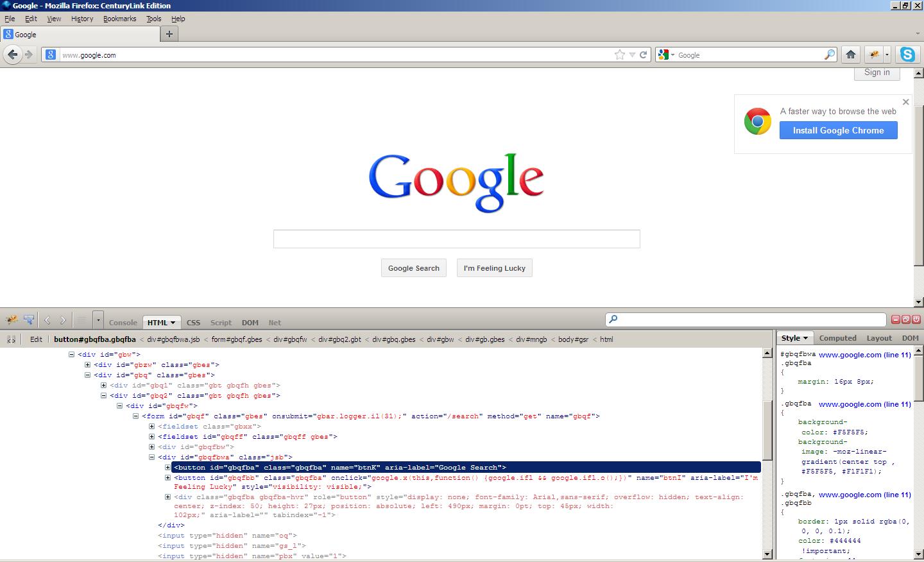Click the Firebug menu bug icon in panel
This screenshot has width=924, height=562.
12,319
